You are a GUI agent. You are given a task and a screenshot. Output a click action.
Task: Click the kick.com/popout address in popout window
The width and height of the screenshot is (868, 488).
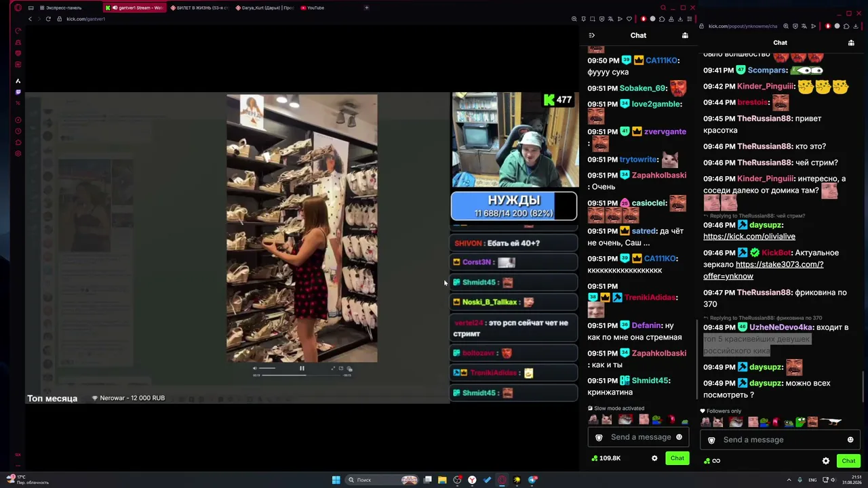743,26
